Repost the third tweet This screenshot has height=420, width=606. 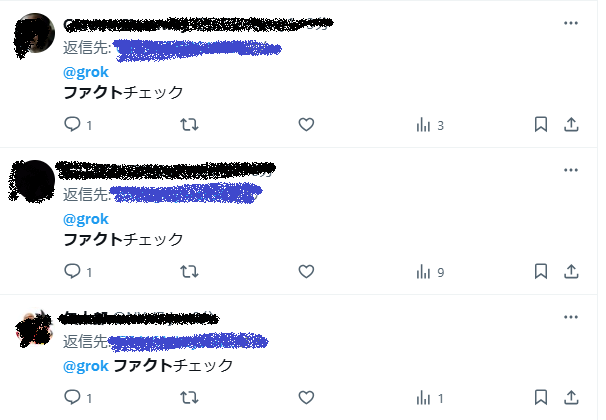[189, 397]
